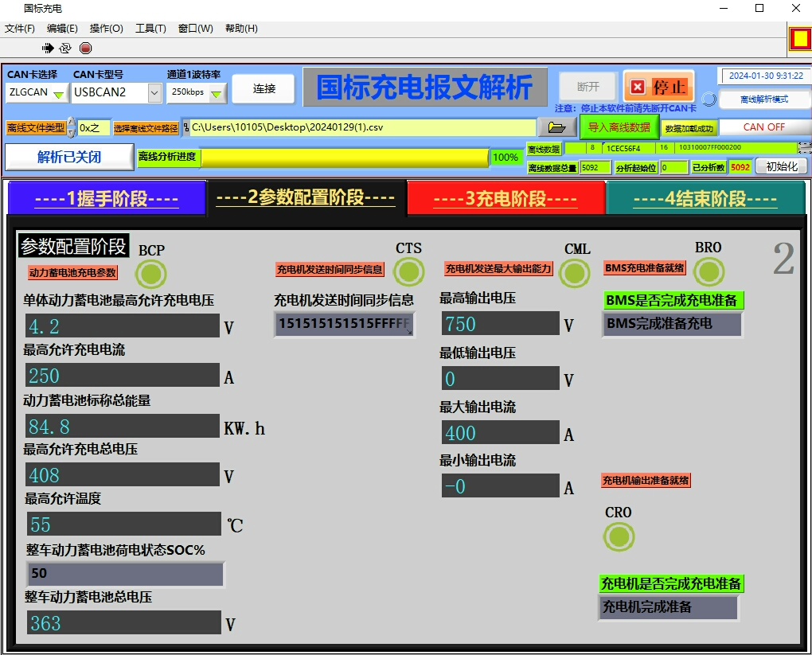Expand the CAN卡型号 USBCAN2 combo box
Viewport: 812px width, 655px height.
point(154,92)
